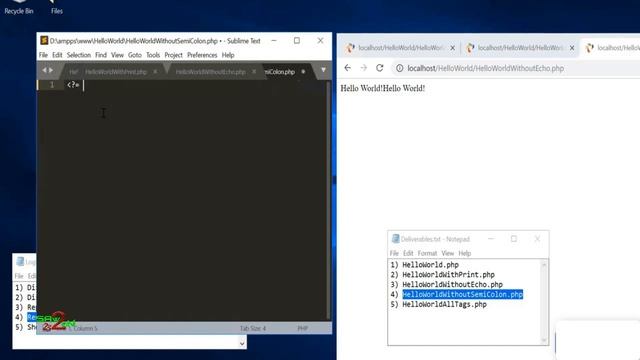Click HelloWorldWithoutEcho.php line in Notepad
The width and height of the screenshot is (640, 360).
(447, 284)
